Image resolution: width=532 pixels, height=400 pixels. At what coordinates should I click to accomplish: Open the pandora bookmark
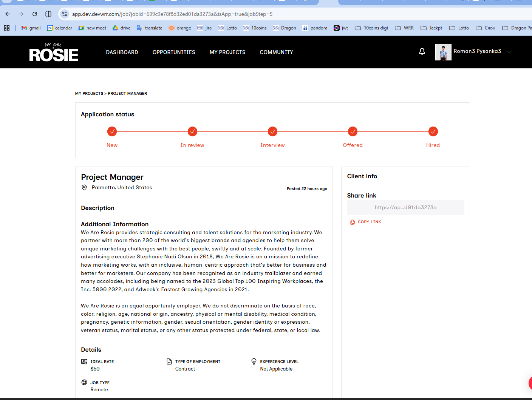pyautogui.click(x=315, y=28)
